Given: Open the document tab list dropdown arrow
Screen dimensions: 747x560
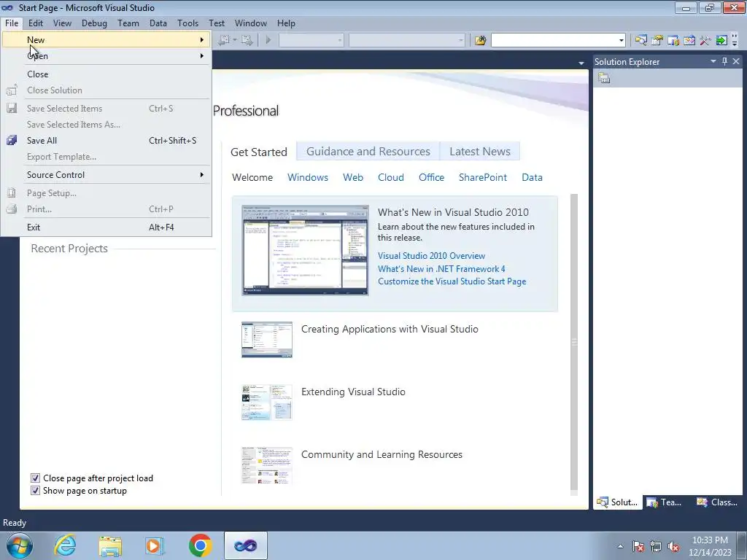Looking at the screenshot, I should click(x=581, y=63).
